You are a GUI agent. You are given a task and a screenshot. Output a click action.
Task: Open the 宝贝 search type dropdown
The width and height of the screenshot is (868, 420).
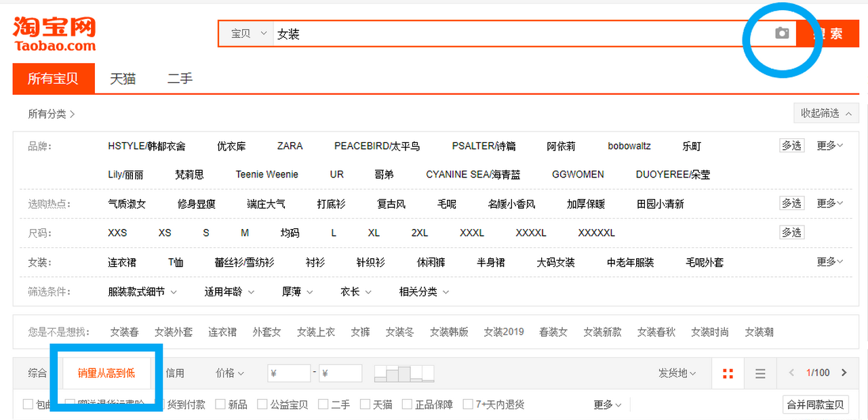247,34
